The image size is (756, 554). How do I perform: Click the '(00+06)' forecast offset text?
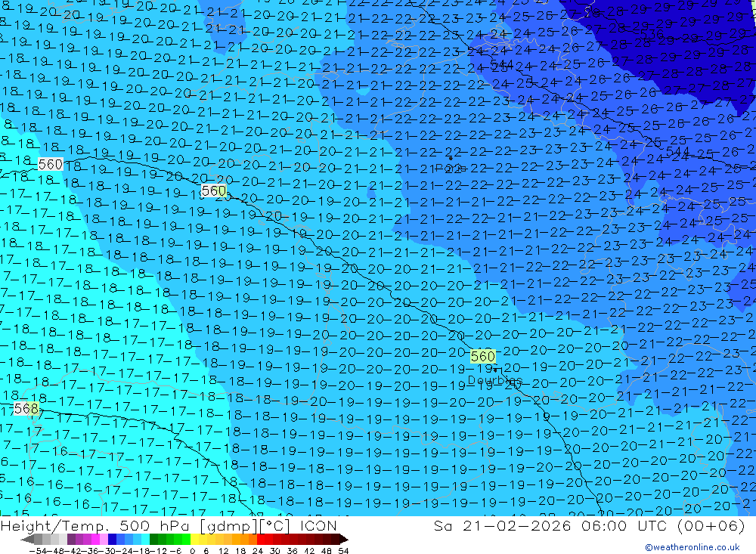[x=711, y=525]
